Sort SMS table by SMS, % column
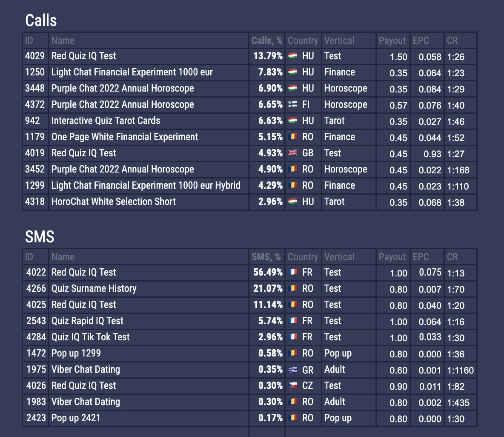 tap(266, 257)
